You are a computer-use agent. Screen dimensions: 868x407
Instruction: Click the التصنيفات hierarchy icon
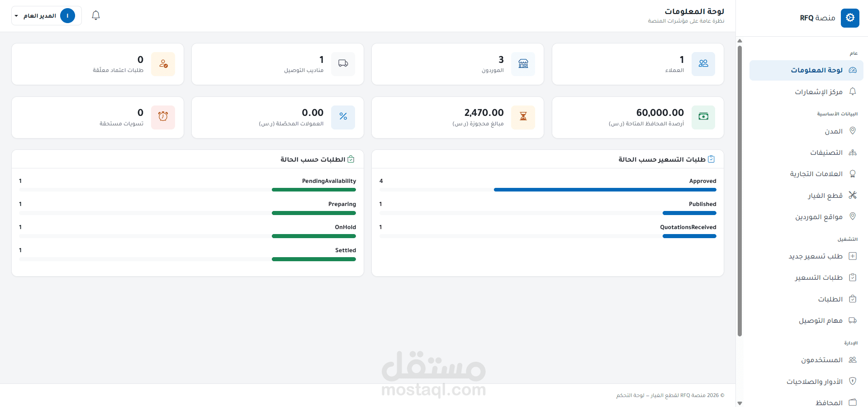tap(853, 153)
